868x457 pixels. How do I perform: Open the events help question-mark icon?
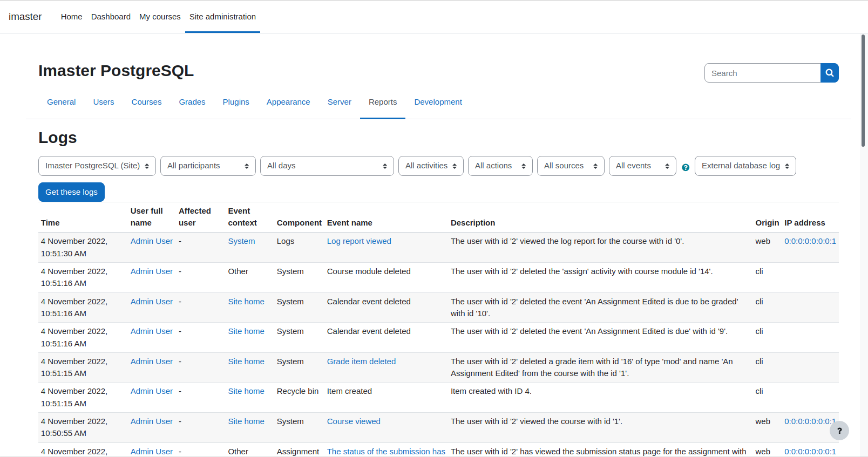686,167
